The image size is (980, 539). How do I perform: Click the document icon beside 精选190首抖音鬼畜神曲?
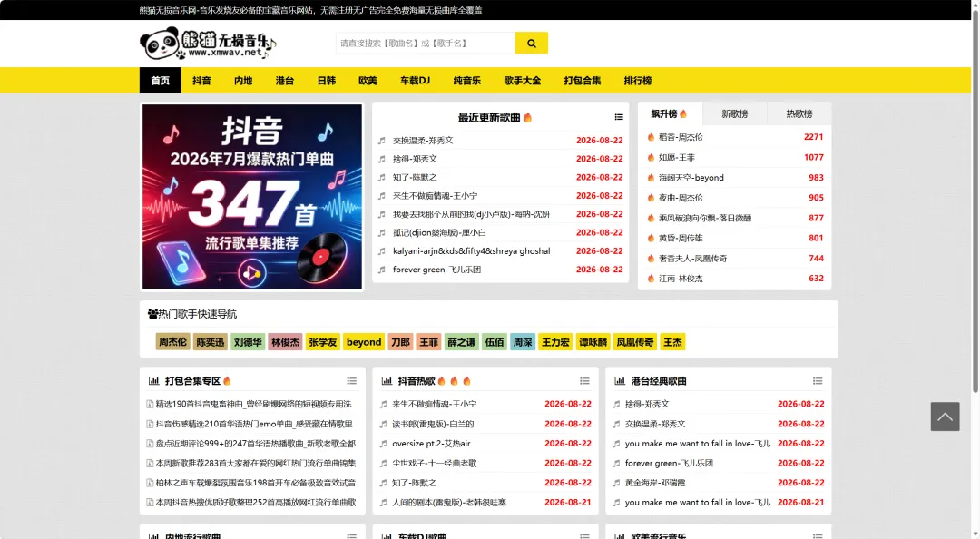150,405
